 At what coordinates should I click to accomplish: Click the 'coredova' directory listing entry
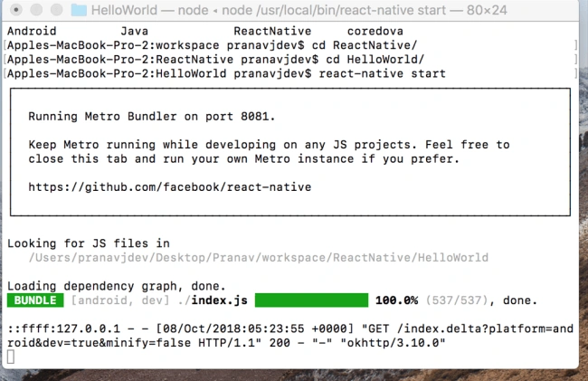point(375,31)
